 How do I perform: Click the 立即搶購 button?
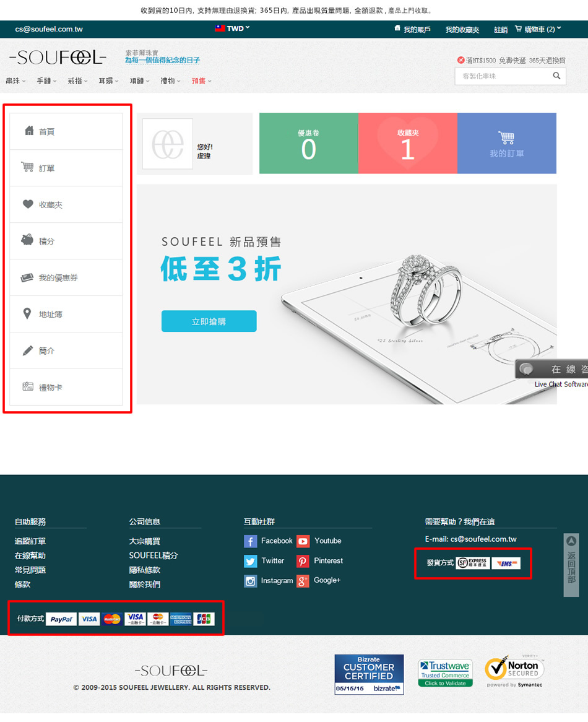tap(209, 321)
